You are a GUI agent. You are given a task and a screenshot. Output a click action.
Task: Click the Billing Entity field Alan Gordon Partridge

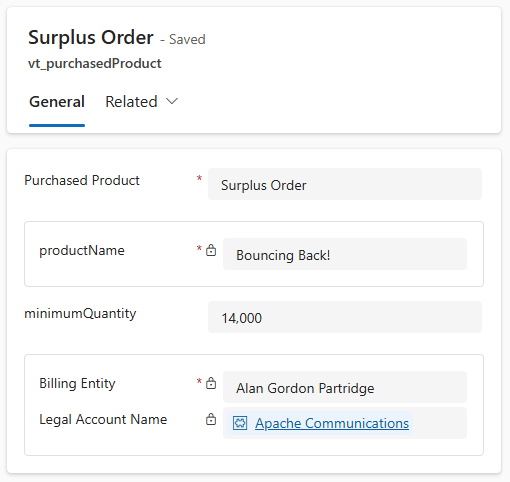345,387
